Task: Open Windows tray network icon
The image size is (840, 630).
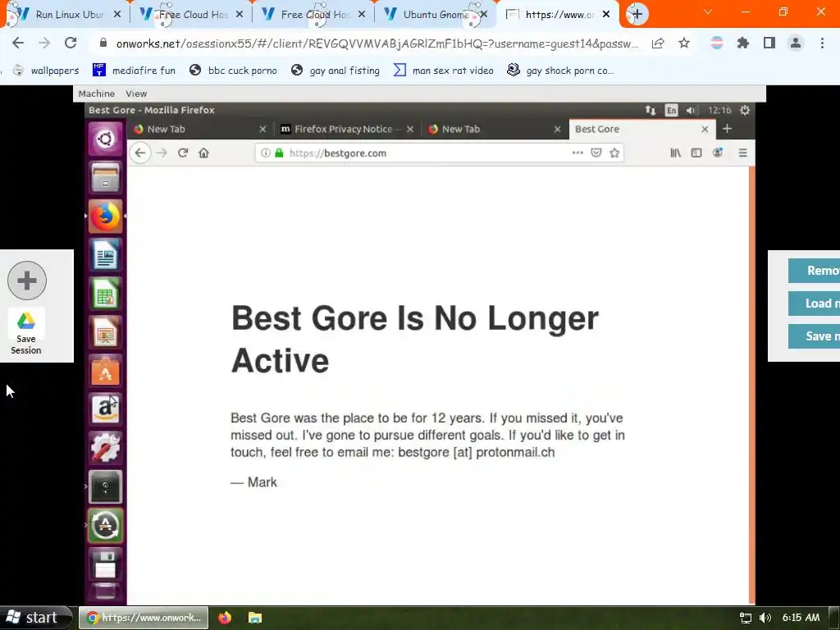Action: click(745, 618)
